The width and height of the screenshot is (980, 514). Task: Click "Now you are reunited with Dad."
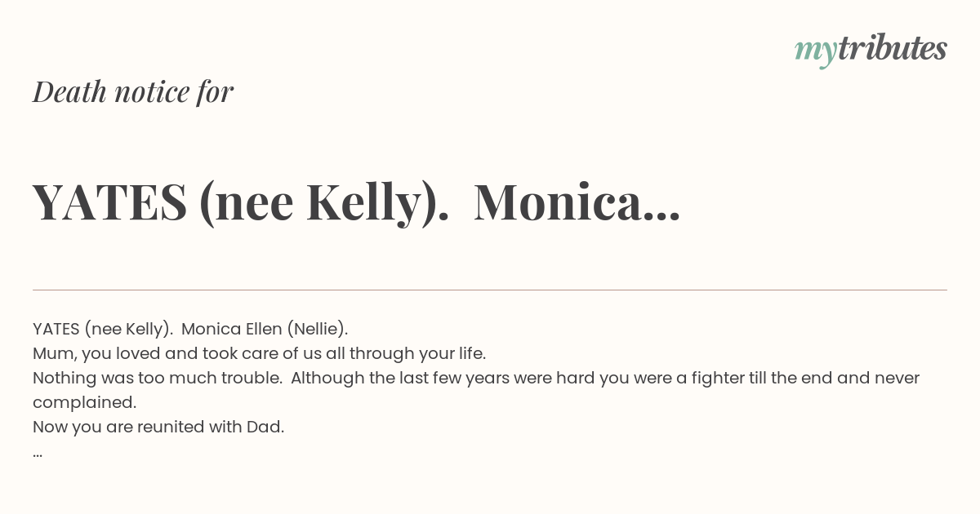click(x=158, y=427)
